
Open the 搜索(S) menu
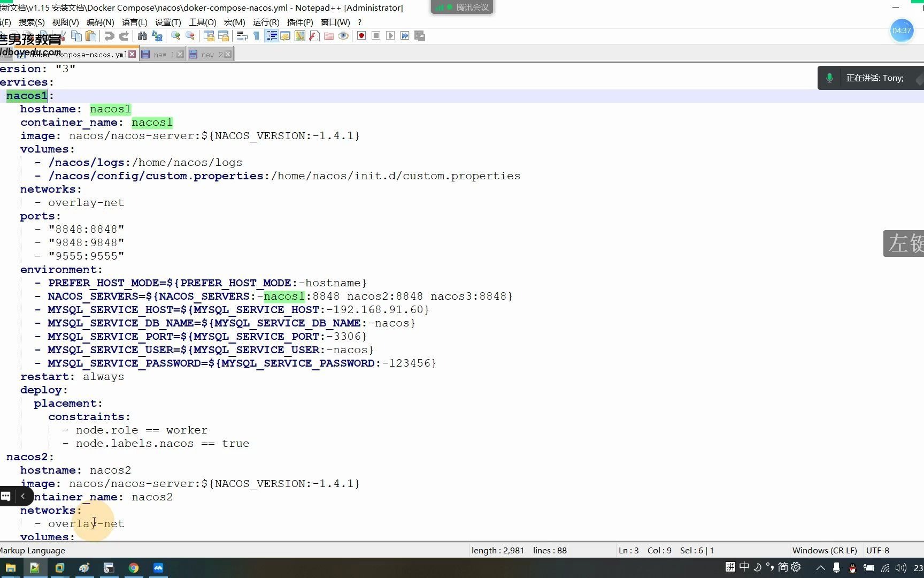(32, 22)
